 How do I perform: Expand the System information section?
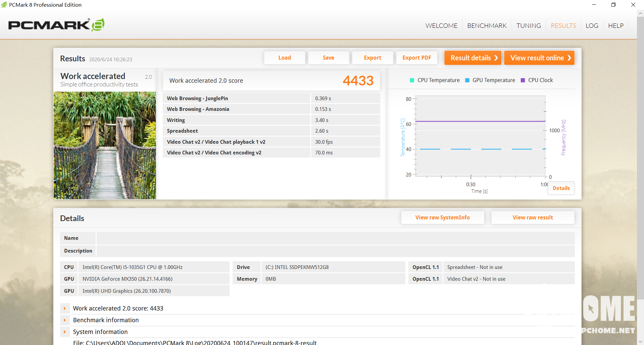pos(65,332)
